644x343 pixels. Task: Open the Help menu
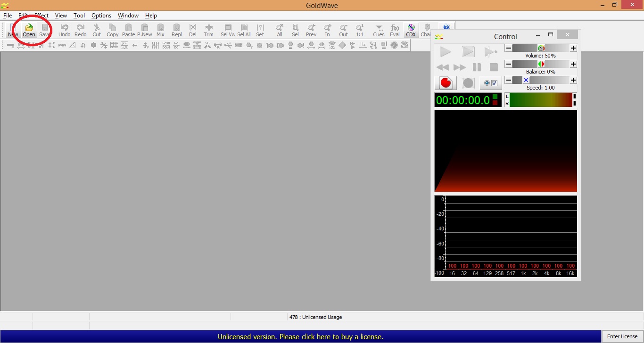click(151, 16)
